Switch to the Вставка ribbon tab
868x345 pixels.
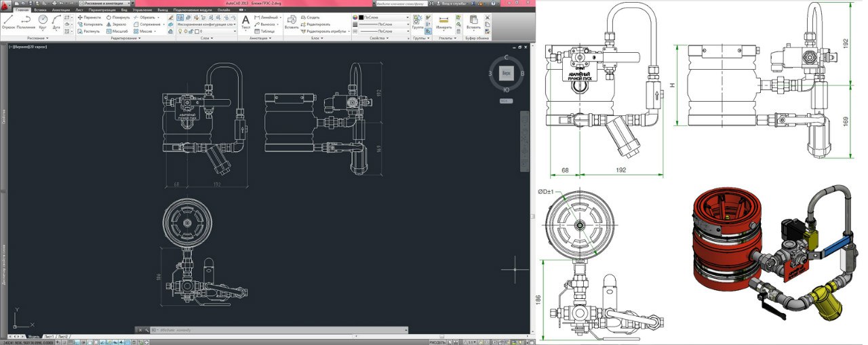pos(41,10)
